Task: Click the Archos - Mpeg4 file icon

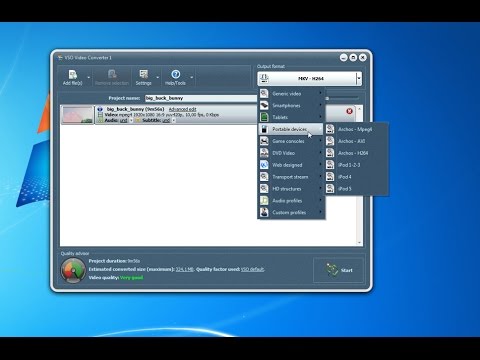Action: [x=330, y=129]
